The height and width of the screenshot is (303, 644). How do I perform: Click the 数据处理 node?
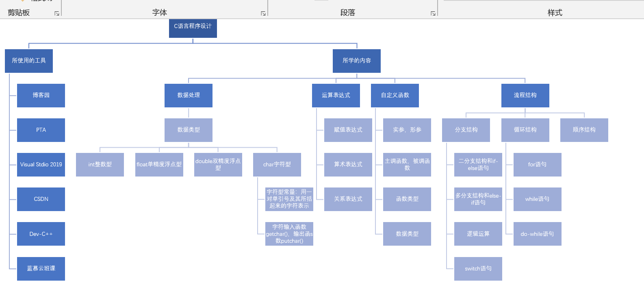coord(189,96)
